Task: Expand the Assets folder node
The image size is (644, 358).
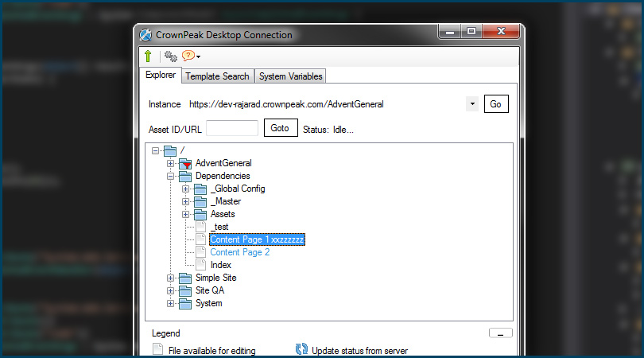Action: point(185,215)
